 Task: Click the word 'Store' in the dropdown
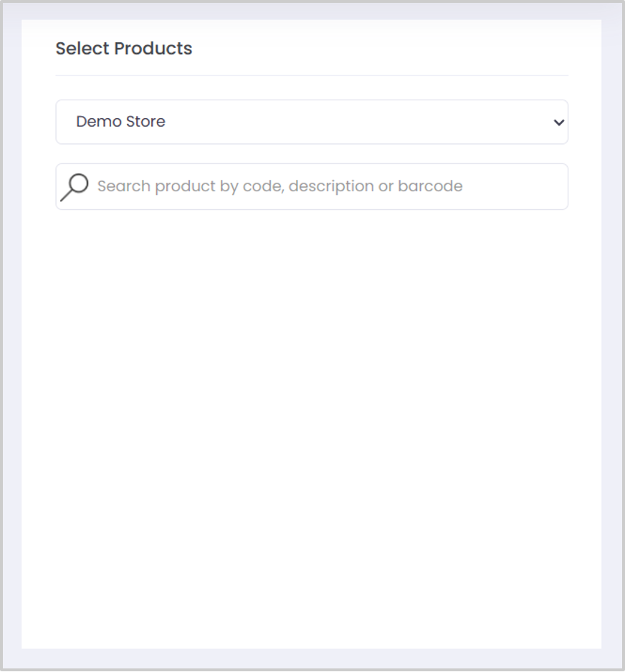click(x=145, y=122)
